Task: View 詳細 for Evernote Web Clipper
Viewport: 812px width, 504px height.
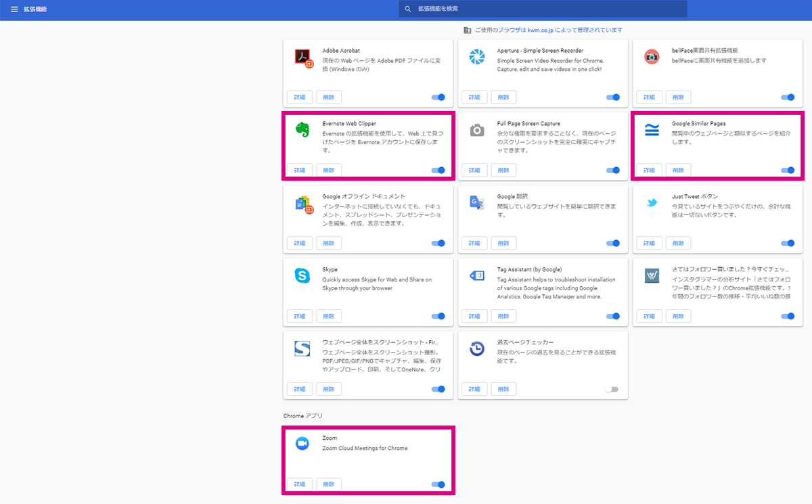Action: pos(300,170)
